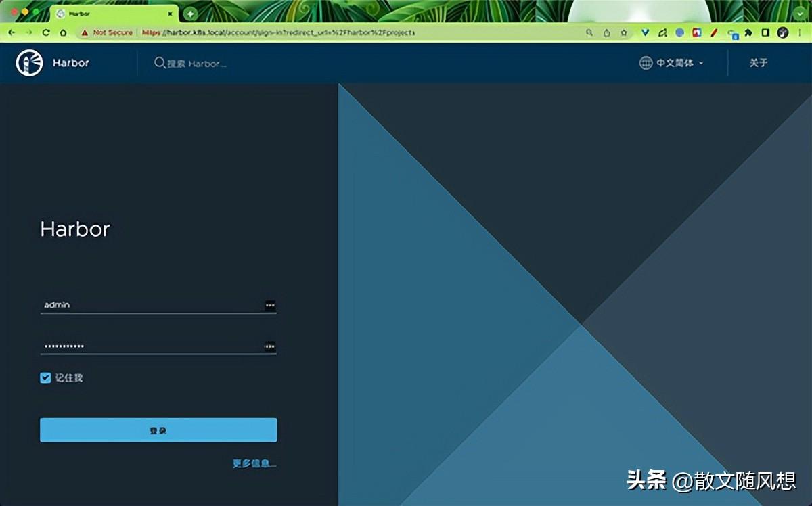Open the browser three-dot menu
The image size is (812, 506).
pos(799,32)
